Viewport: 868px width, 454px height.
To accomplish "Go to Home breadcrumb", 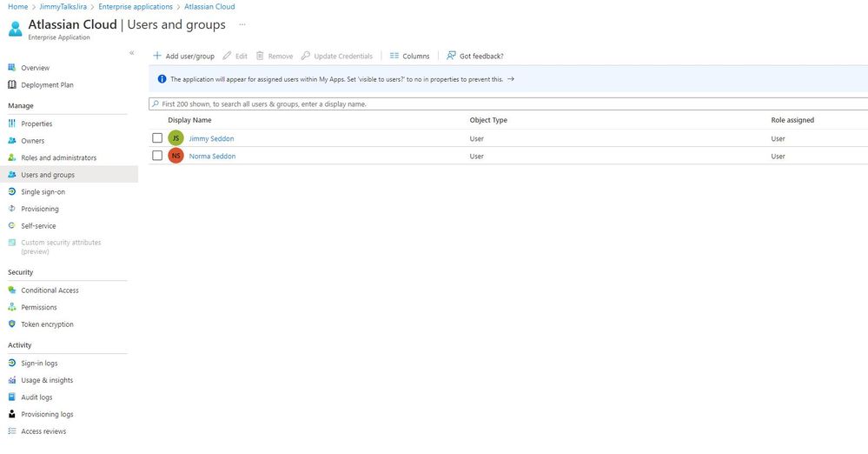I will [17, 7].
